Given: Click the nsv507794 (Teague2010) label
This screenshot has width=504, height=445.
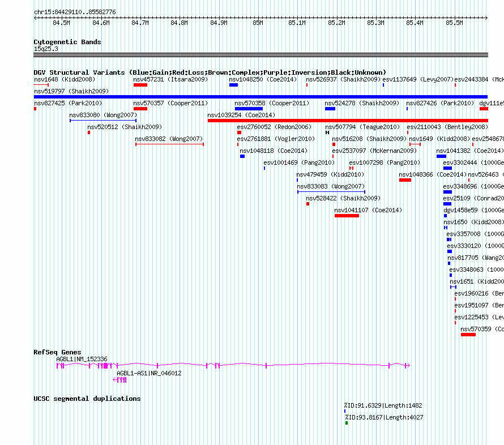Looking at the screenshot, I should point(362,127).
